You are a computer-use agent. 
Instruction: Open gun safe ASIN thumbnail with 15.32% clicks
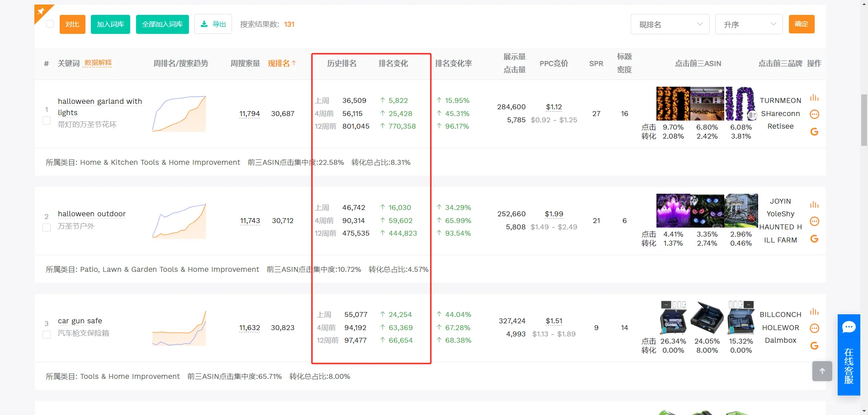coord(741,317)
